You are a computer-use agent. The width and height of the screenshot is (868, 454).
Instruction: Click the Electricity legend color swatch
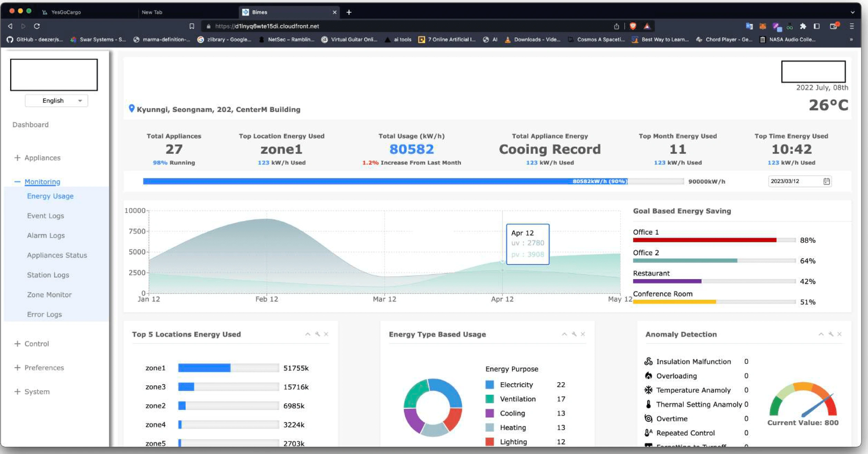pyautogui.click(x=490, y=385)
